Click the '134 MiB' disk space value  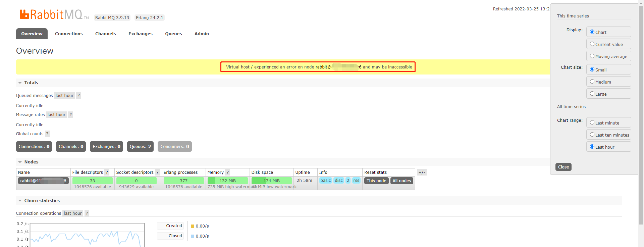click(272, 181)
